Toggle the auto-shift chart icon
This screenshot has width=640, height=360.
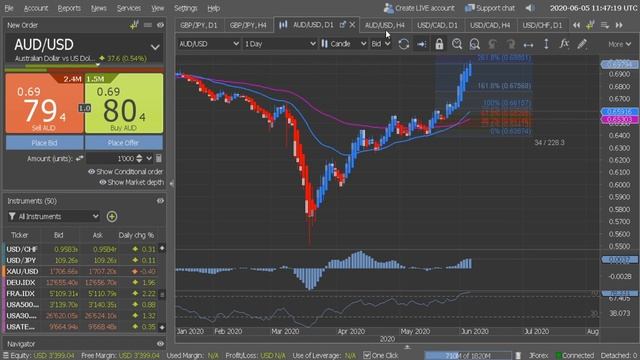(421, 44)
